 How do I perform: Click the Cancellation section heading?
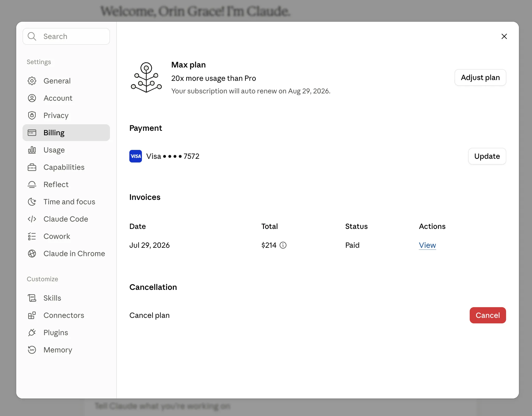[x=153, y=287]
